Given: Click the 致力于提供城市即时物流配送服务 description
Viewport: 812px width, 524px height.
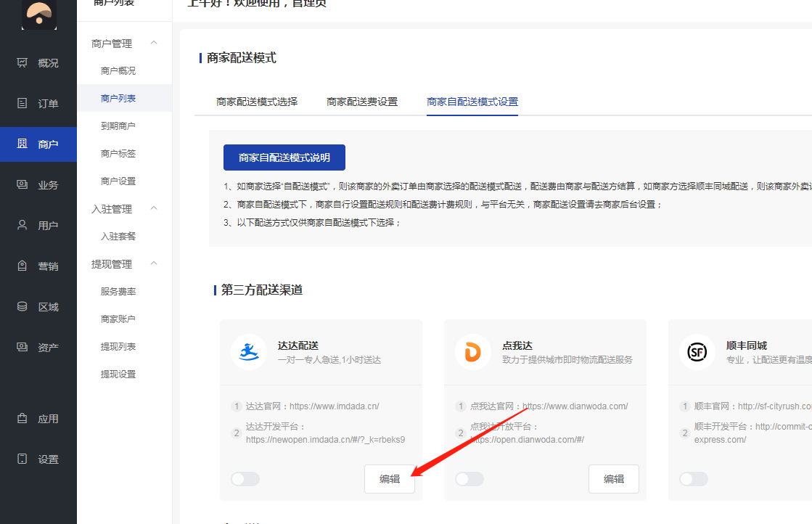Looking at the screenshot, I should coord(567,360).
